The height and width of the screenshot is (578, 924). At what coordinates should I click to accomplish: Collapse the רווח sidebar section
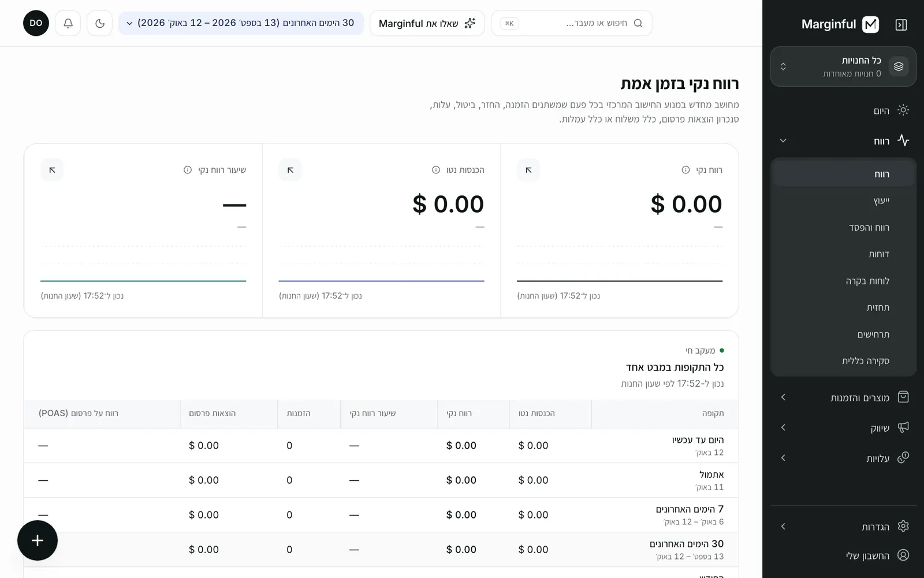click(843, 140)
